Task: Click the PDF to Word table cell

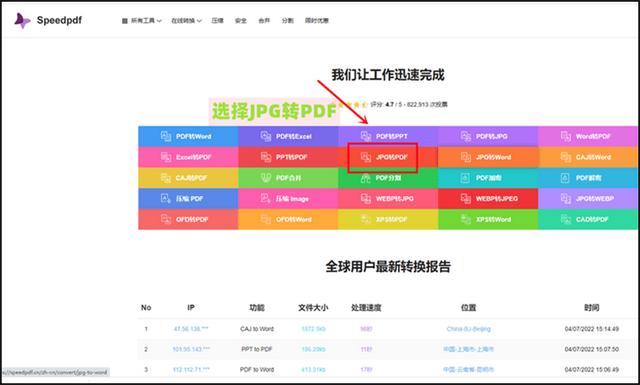Action: [257, 369]
